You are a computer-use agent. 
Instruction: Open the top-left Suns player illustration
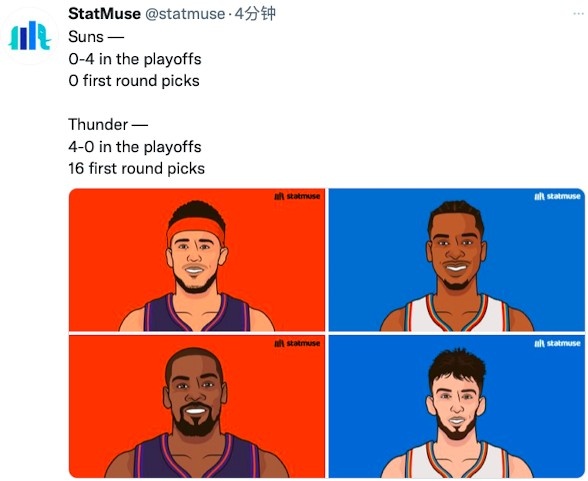click(x=197, y=260)
